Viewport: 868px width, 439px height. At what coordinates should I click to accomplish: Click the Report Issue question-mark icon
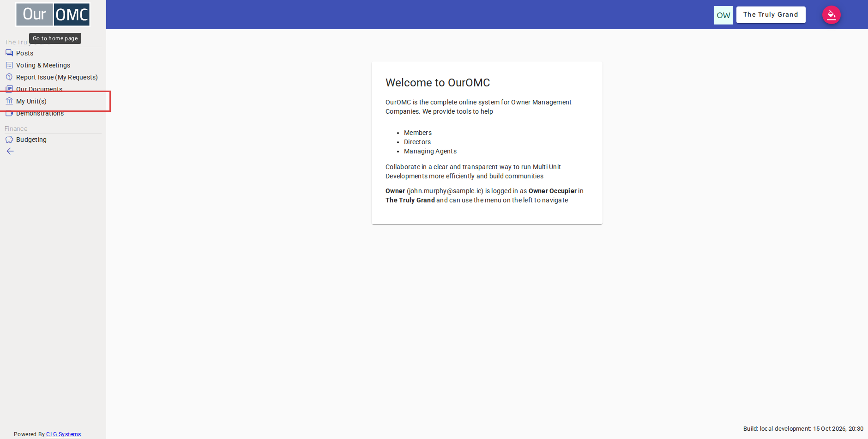coord(9,77)
